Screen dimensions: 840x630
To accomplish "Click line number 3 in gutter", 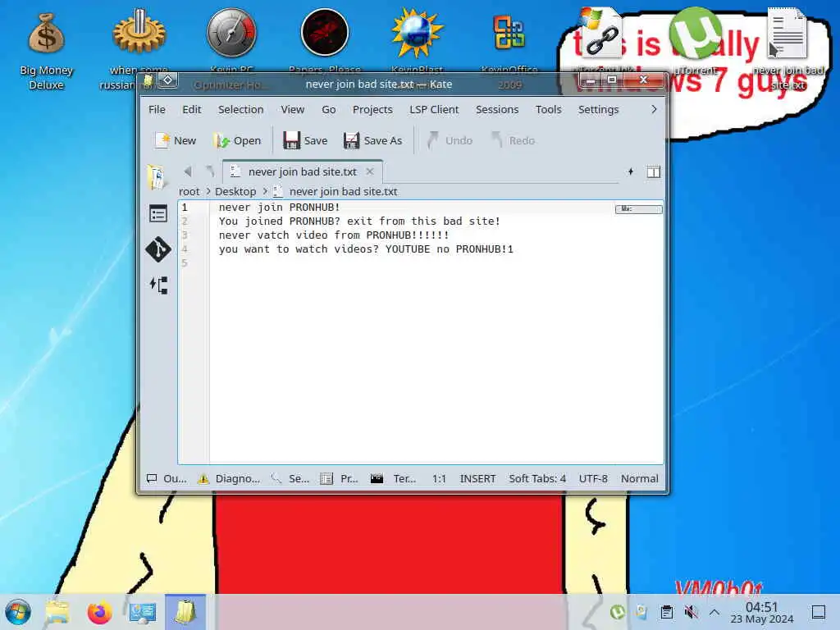I will pyautogui.click(x=185, y=235).
